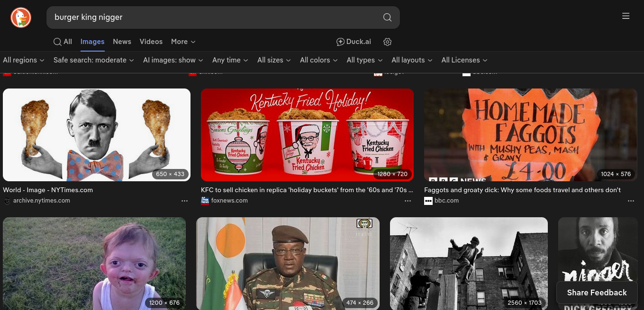The width and height of the screenshot is (644, 310).
Task: Switch to the News tab
Action: point(122,42)
